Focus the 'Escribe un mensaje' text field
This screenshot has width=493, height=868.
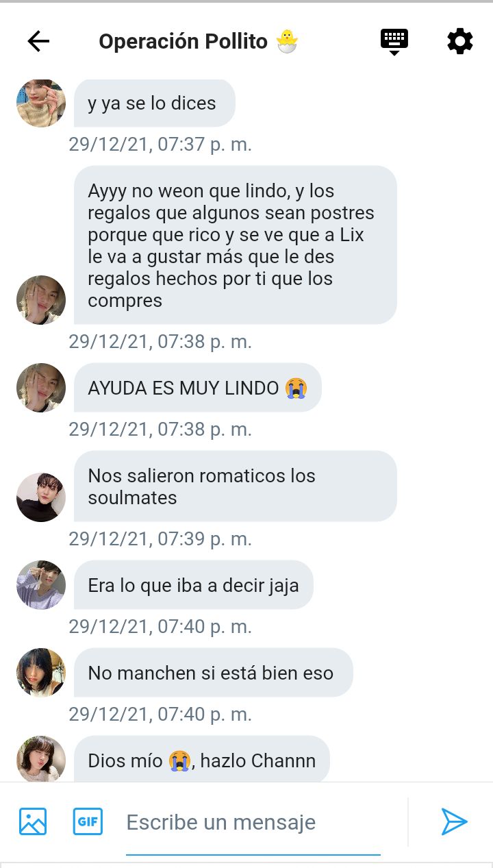click(253, 822)
